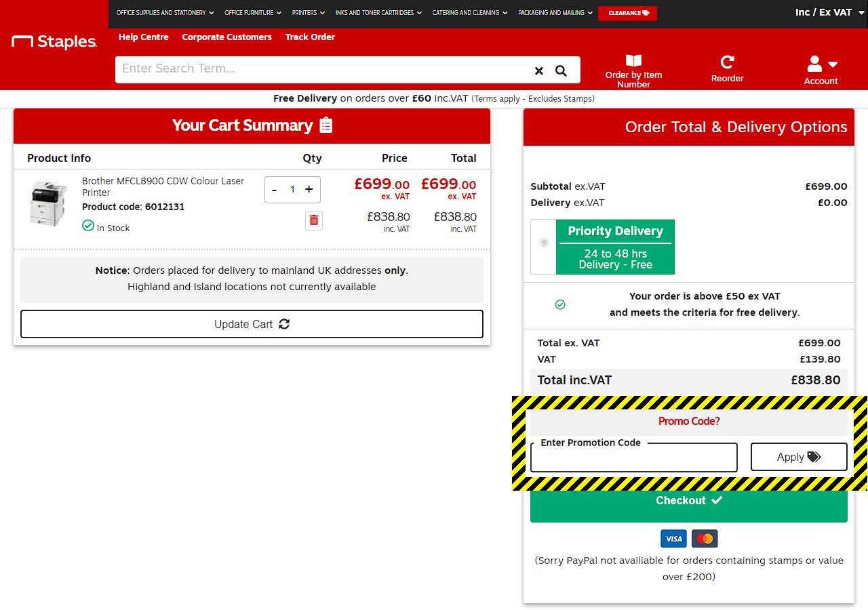Viewport: 868px width, 610px height.
Task: Open the Help Centre link
Action: coord(144,37)
